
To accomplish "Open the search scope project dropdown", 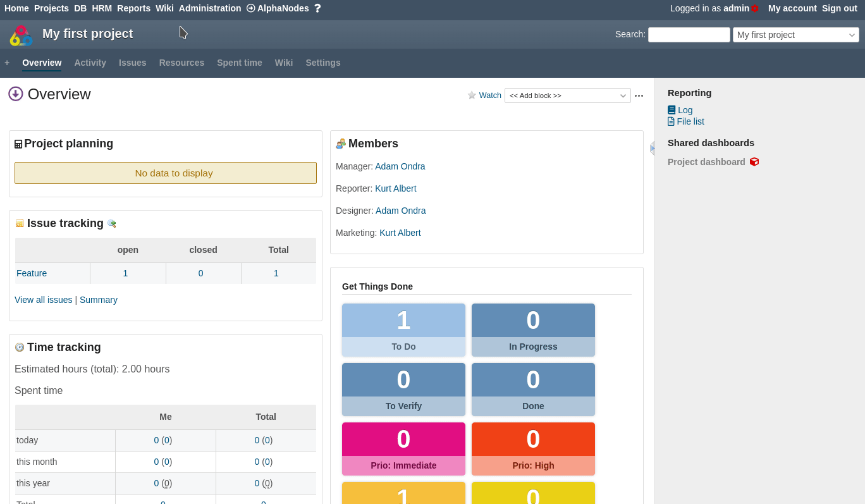I will pos(795,34).
